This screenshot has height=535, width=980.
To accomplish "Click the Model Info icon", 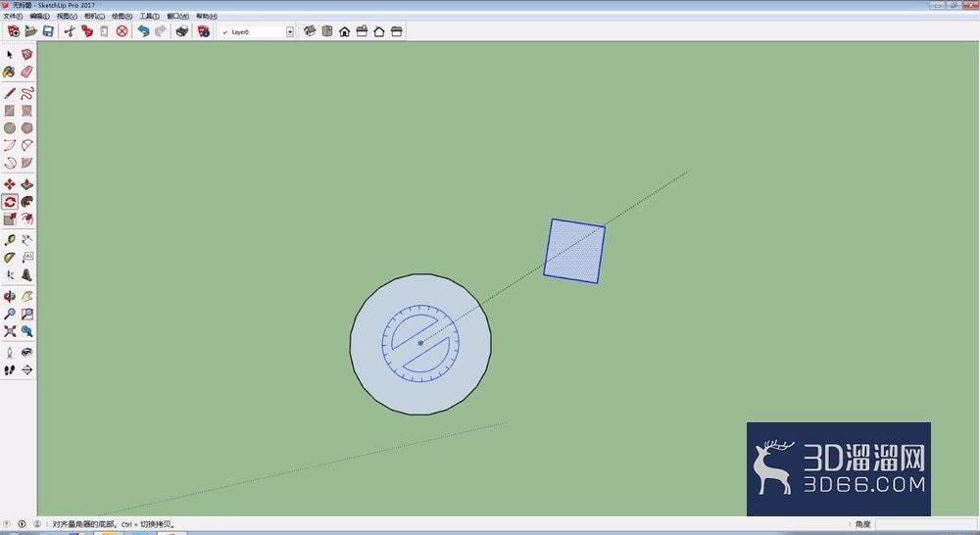I will coord(203,31).
